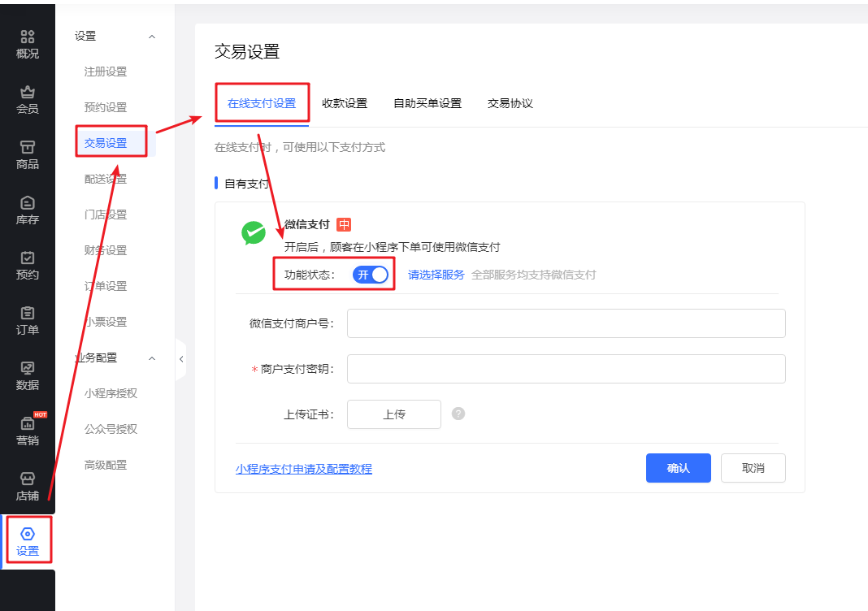Open 财务设置 in the settings menu
The image size is (868, 611).
(105, 251)
